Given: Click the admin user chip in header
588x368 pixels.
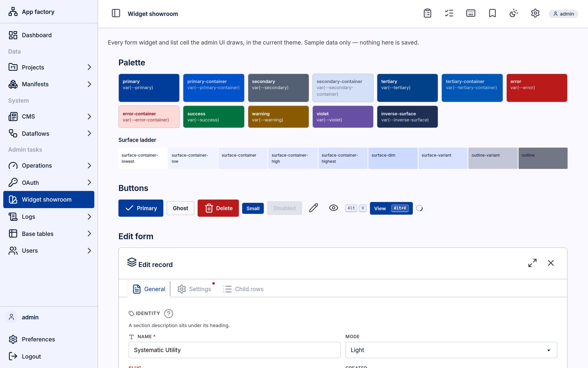Looking at the screenshot, I should point(563,14).
